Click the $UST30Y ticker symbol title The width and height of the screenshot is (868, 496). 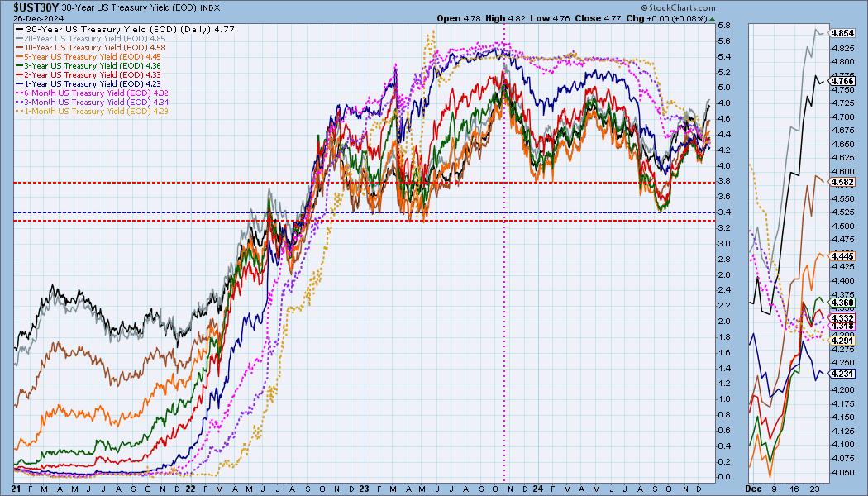click(x=36, y=7)
